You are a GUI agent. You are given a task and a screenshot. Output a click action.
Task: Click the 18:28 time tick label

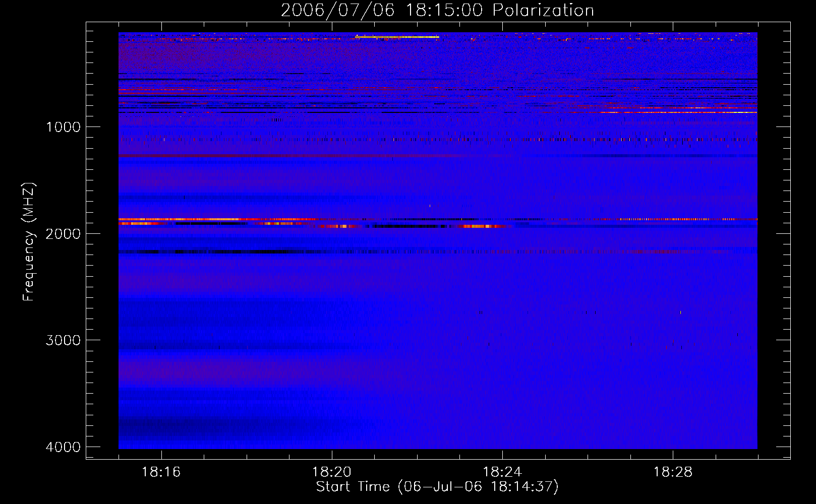(673, 472)
